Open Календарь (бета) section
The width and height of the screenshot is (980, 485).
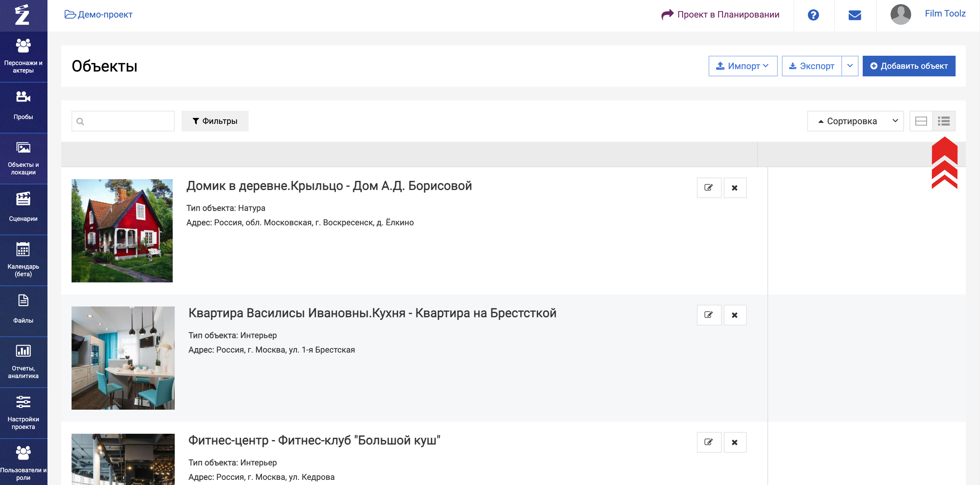[x=23, y=261]
